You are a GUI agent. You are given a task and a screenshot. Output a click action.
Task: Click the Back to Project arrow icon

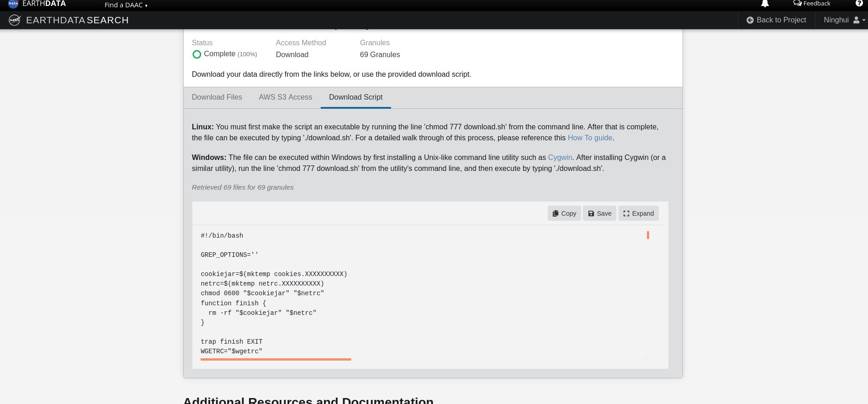[x=750, y=20]
